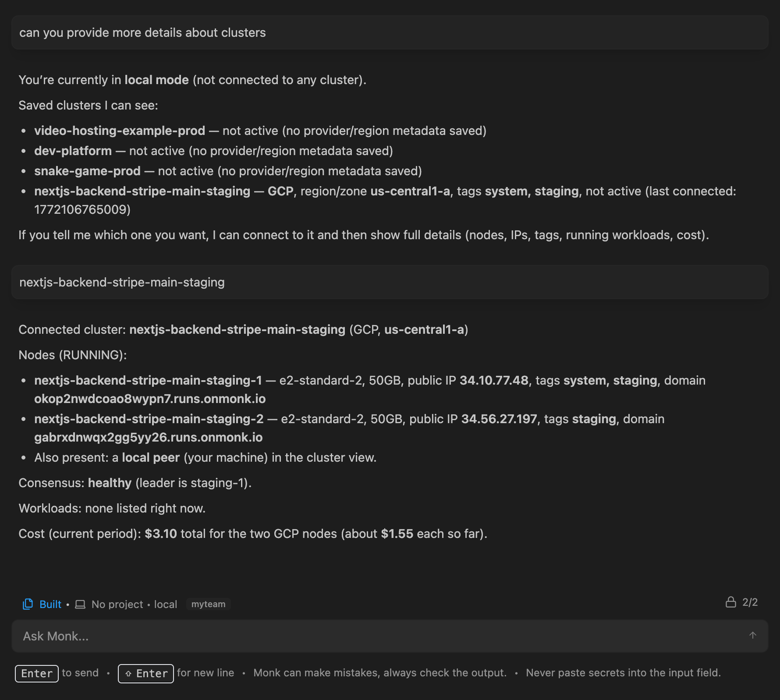Click the $3.10 cost figure

160,534
